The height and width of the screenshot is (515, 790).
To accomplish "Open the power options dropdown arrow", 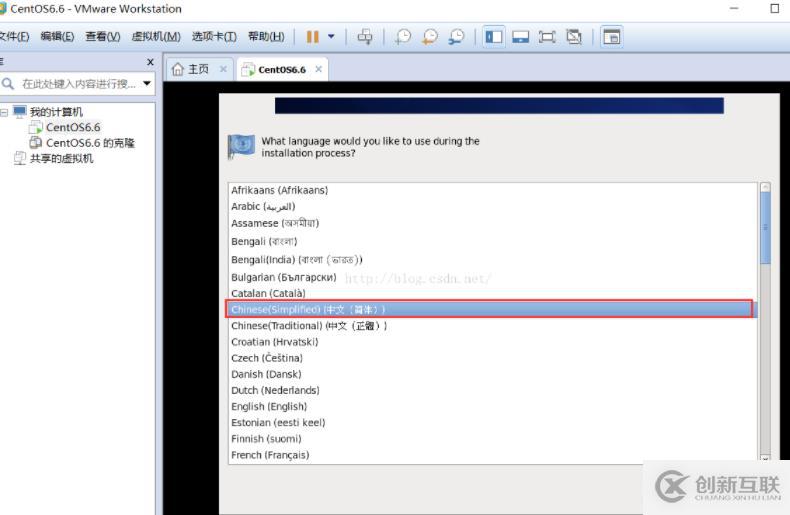I will pos(331,36).
